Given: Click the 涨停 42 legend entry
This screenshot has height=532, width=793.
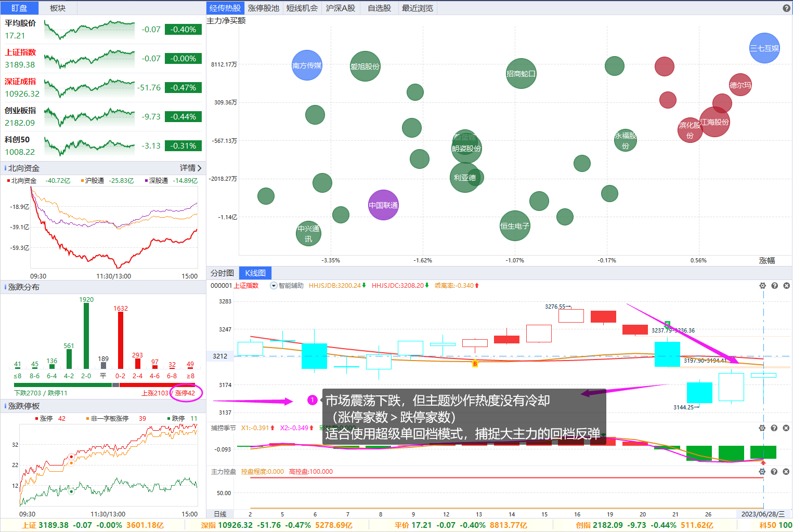Looking at the screenshot, I should (50, 419).
